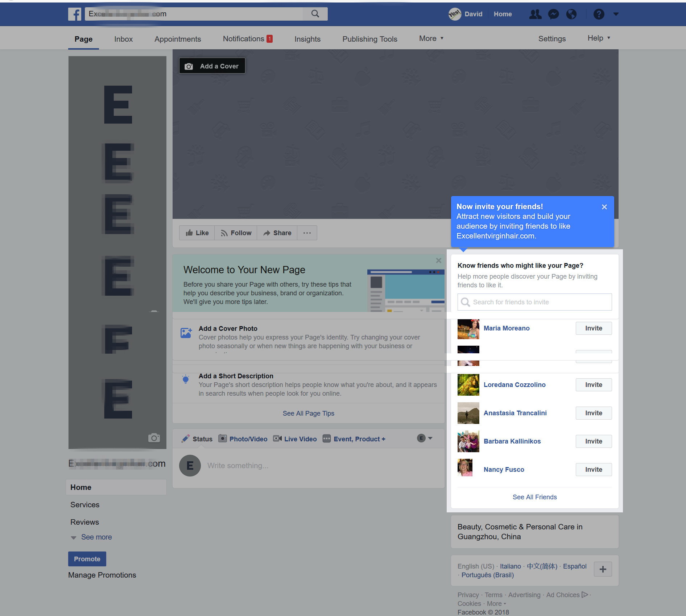This screenshot has width=686, height=616.
Task: Invite Barbara Kallinikos
Action: point(594,441)
